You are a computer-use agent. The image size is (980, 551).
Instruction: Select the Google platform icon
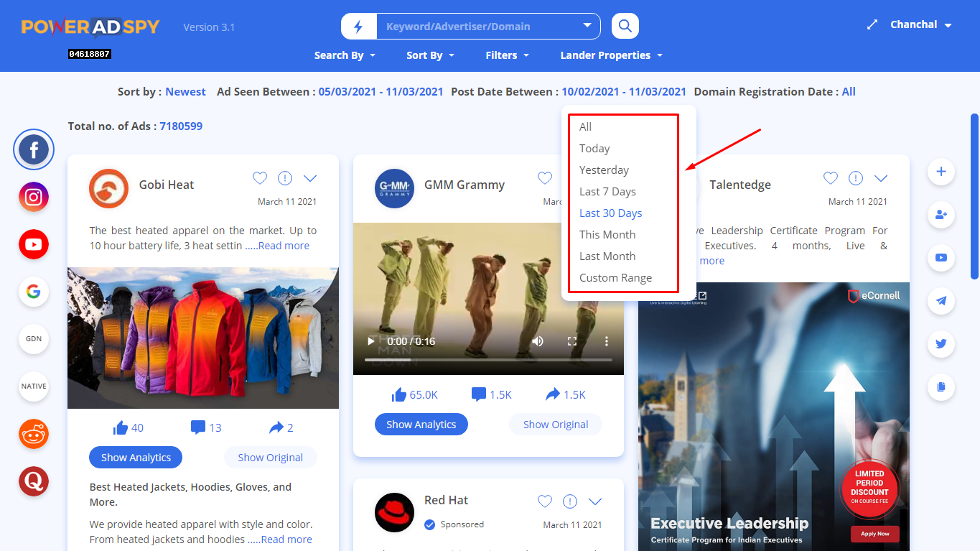(34, 292)
